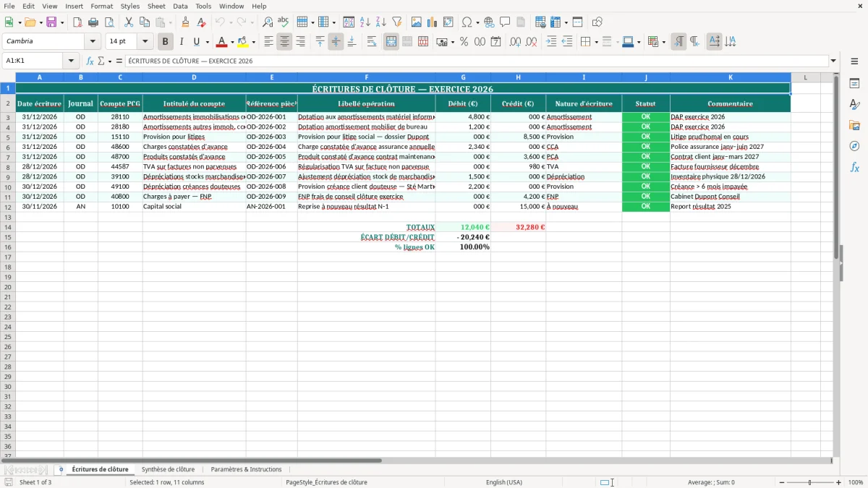The width and height of the screenshot is (868, 488).
Task: Click Insert Chart icon
Action: pos(433,22)
